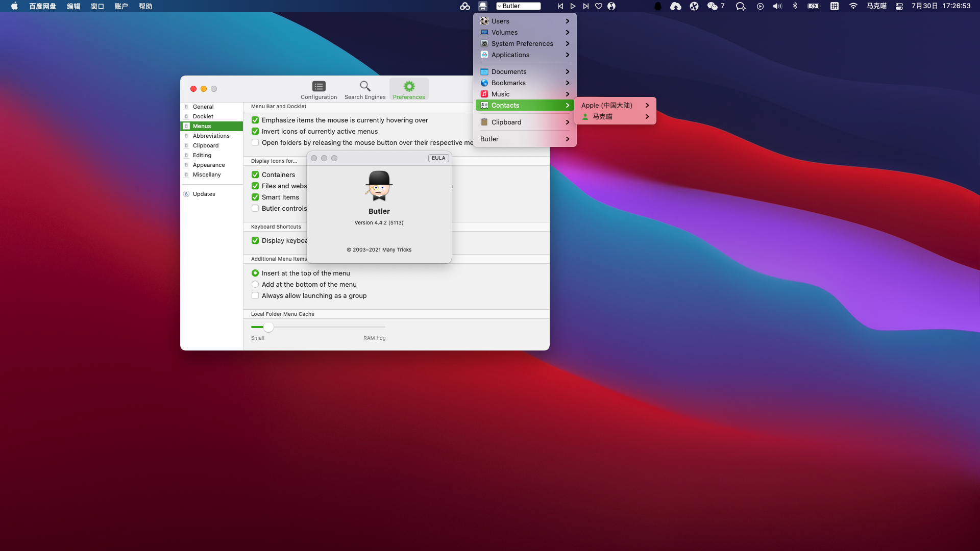The image size is (980, 551).
Task: Click the Contacts card icon in menu
Action: coord(484,105)
